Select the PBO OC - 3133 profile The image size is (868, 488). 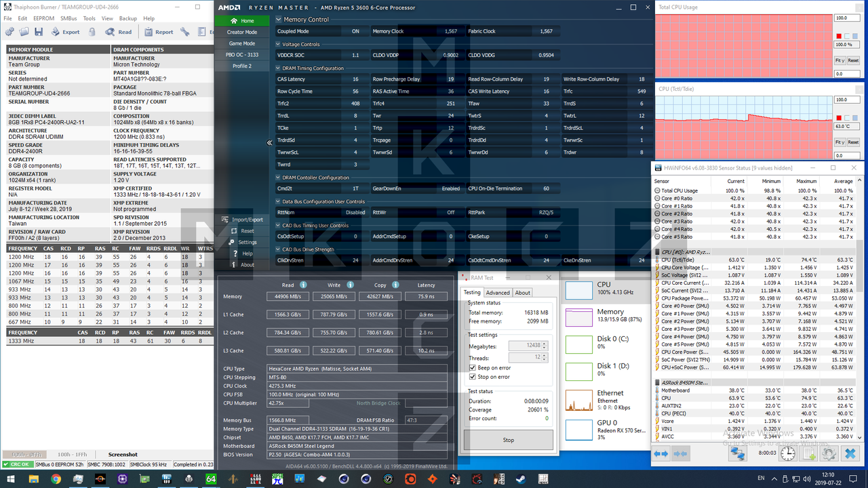(241, 55)
